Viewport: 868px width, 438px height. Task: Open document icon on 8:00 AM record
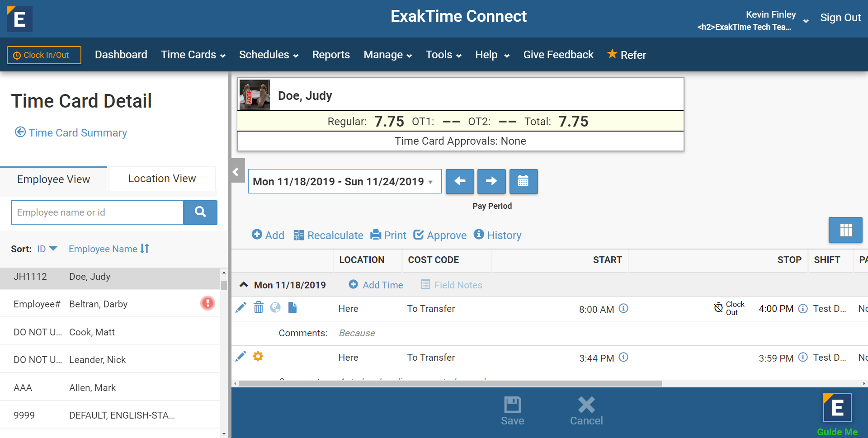[x=292, y=308]
